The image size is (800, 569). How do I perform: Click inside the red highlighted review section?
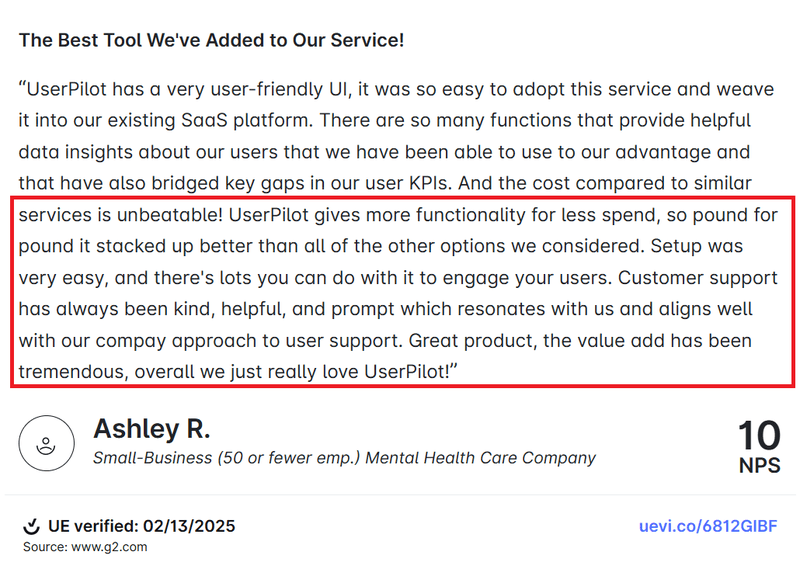[400, 292]
